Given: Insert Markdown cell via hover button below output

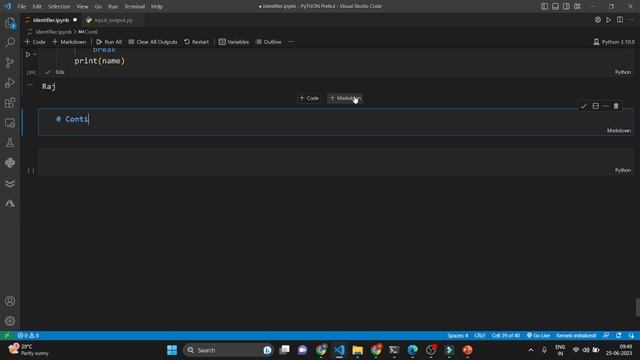Looking at the screenshot, I should tap(345, 98).
